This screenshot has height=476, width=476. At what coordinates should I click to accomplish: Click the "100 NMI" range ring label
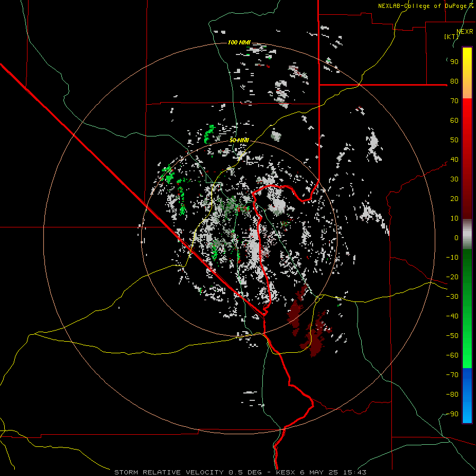(239, 42)
